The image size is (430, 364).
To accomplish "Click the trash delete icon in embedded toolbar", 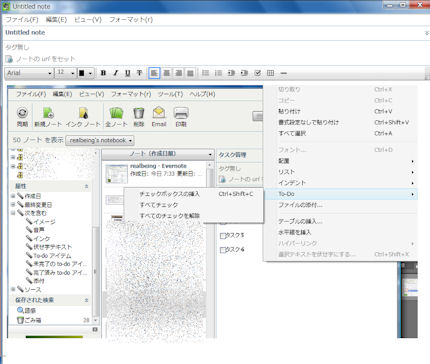I will 139,113.
